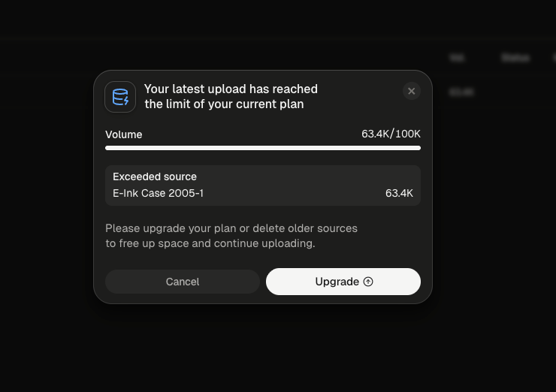Click the blurred Status column header behind dialog

click(x=515, y=58)
